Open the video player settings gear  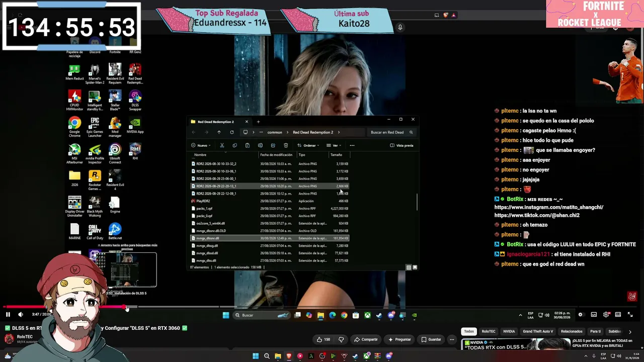point(606,315)
